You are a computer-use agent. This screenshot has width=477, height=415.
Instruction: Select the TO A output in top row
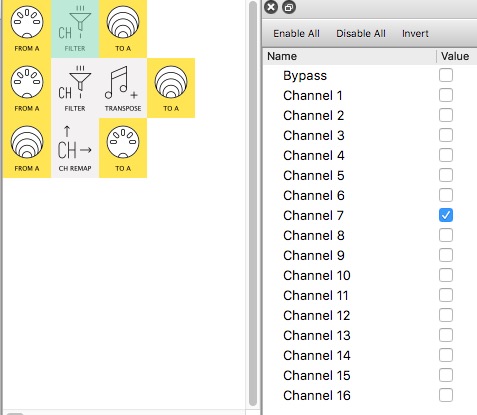(123, 28)
